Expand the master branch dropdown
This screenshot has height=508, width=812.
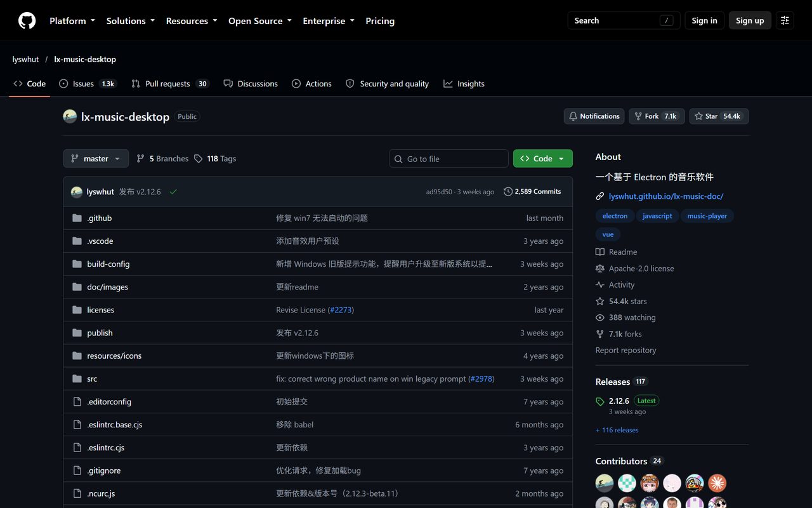tap(96, 159)
